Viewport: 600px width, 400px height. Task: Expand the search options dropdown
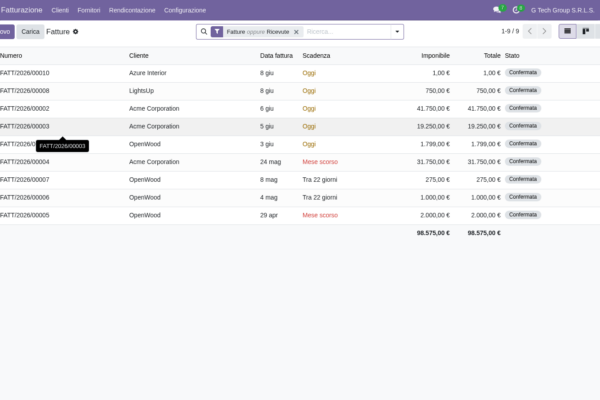397,32
